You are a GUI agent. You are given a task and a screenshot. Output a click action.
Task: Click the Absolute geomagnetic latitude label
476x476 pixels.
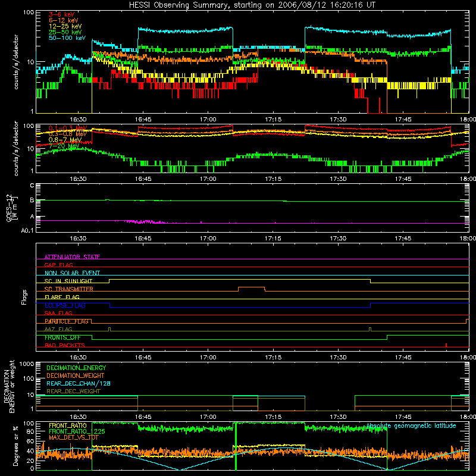tap(411, 425)
